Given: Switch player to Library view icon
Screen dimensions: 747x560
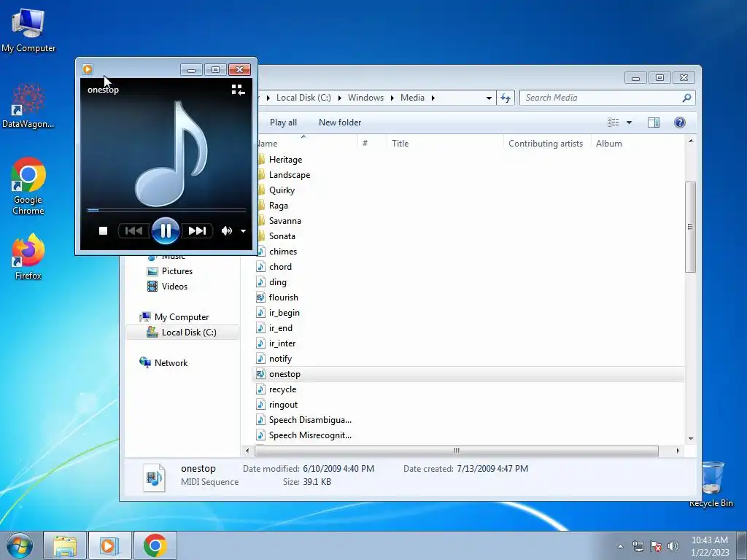Looking at the screenshot, I should [x=238, y=90].
